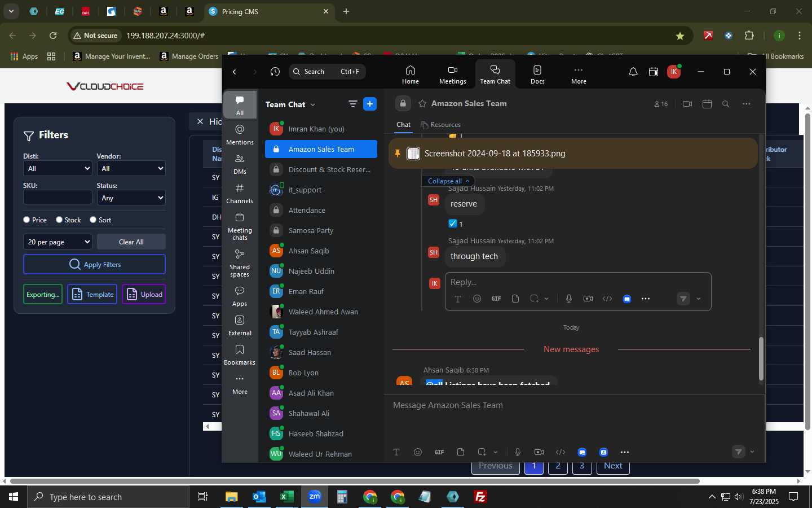Open screenshot options arrow in Reply box
Viewport: 812px width, 508px height.
[x=546, y=299]
